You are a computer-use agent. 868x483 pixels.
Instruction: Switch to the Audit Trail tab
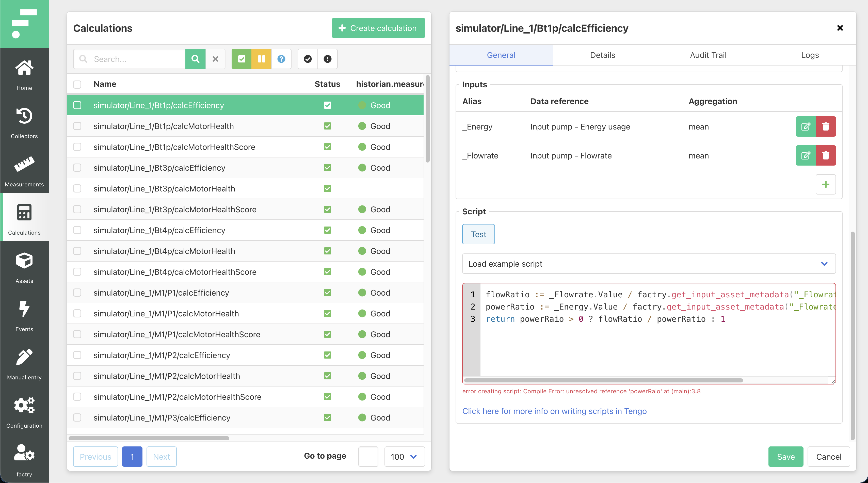tap(708, 55)
